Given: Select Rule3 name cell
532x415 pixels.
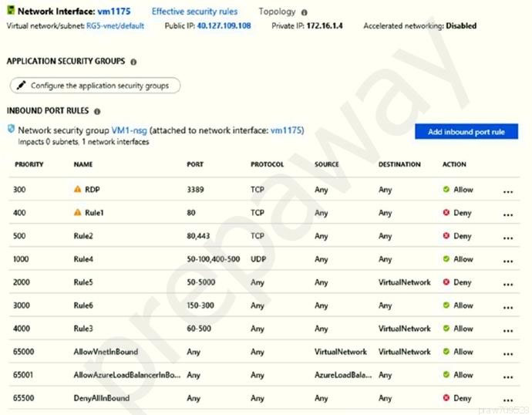Looking at the screenshot, I should tap(83, 329).
